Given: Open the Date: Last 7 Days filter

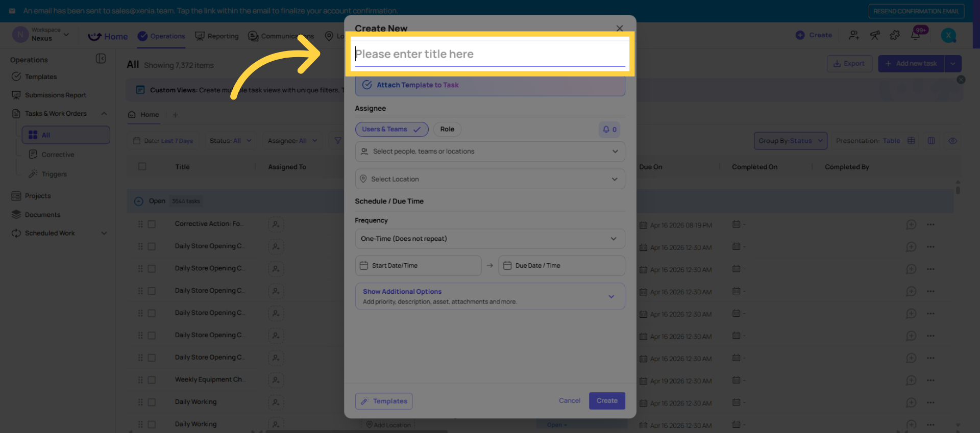Looking at the screenshot, I should coord(163,141).
